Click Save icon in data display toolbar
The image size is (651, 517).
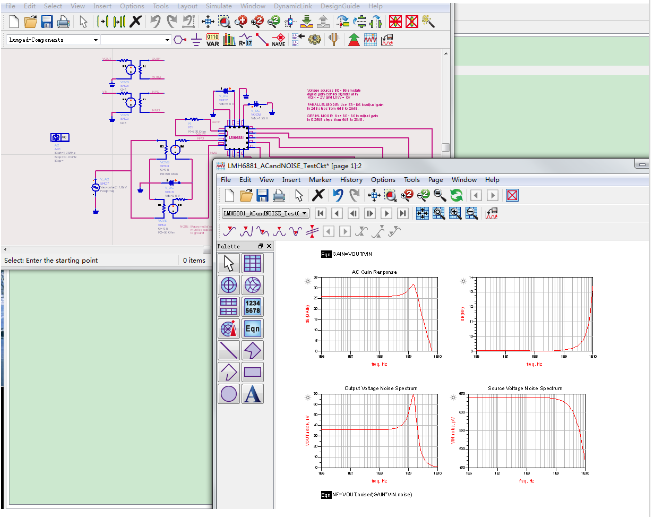(x=262, y=195)
